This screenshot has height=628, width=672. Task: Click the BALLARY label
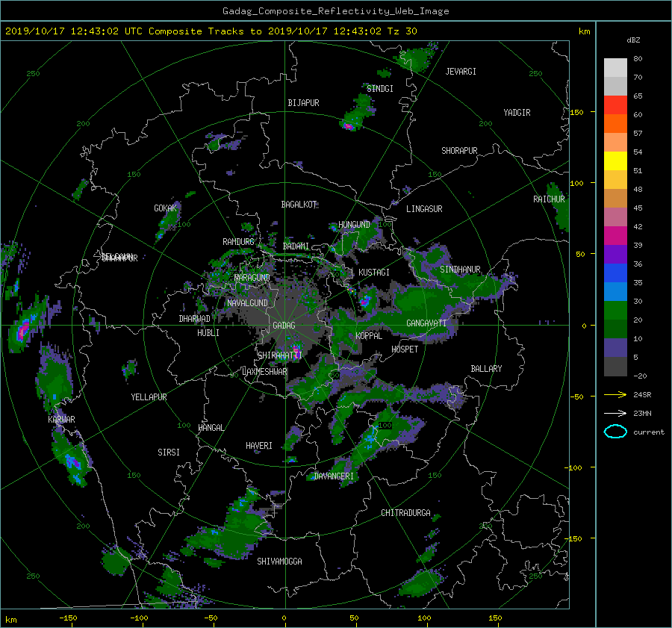click(486, 369)
